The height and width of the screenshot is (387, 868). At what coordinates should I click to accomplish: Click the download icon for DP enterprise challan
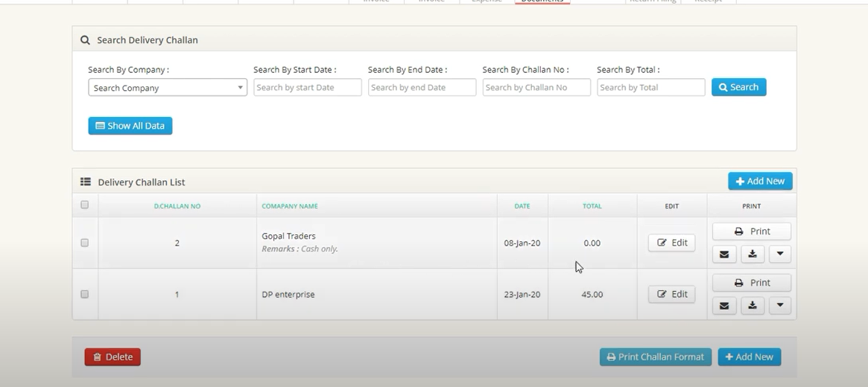(x=753, y=306)
